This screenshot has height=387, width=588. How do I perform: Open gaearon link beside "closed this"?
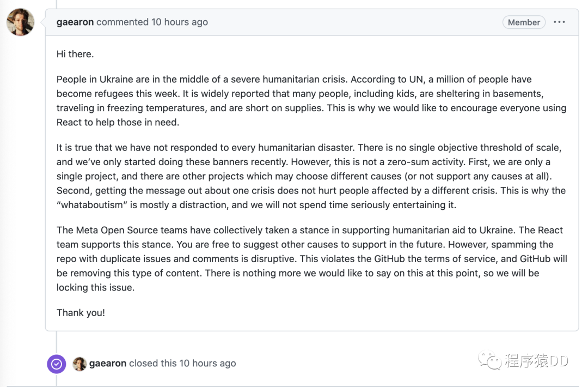pyautogui.click(x=108, y=364)
